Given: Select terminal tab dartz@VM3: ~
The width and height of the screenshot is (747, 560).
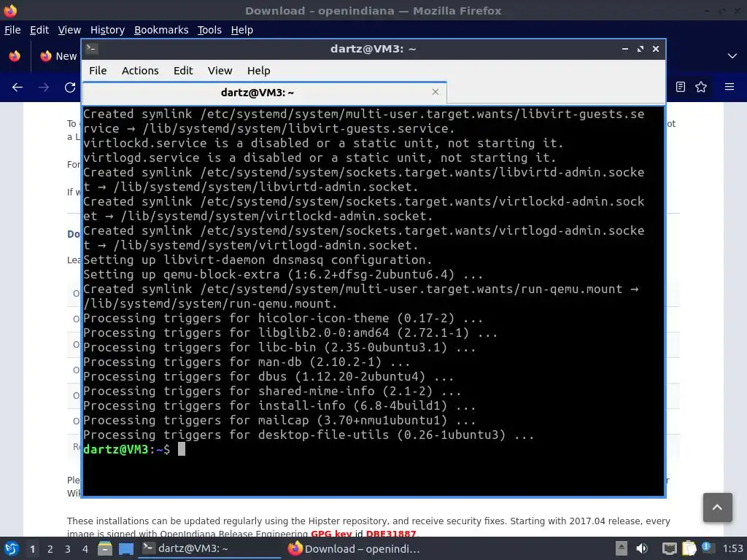Looking at the screenshot, I should coord(264,93).
